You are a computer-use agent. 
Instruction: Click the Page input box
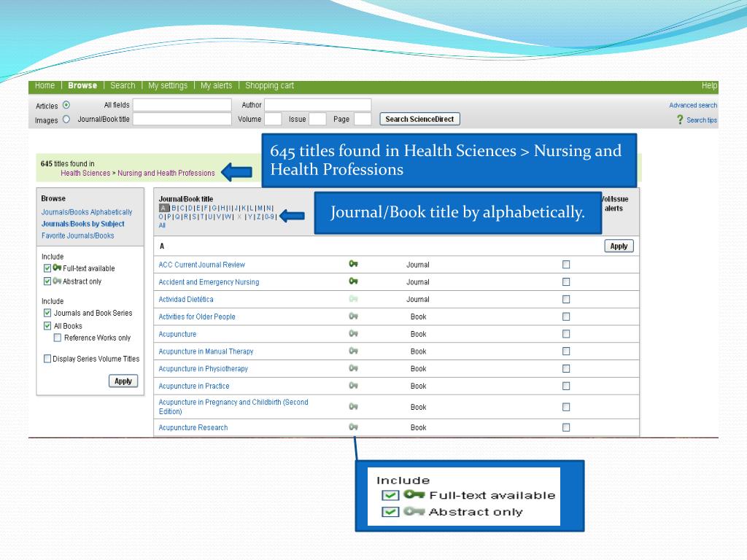(x=363, y=119)
